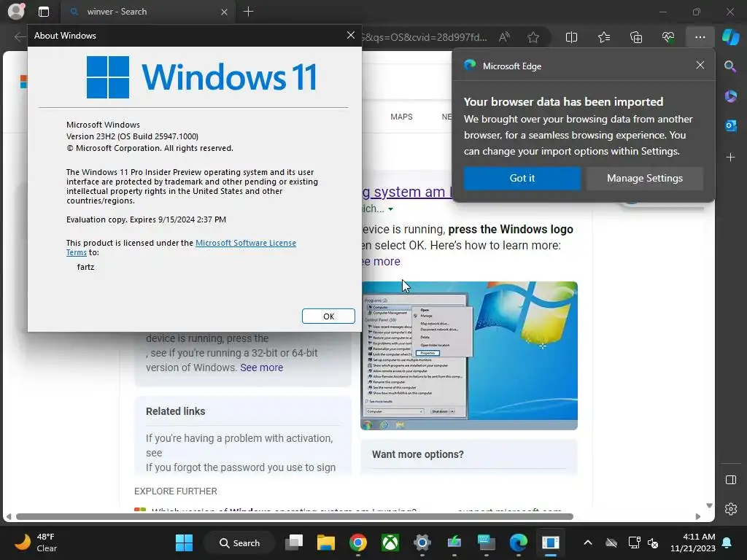Click the network tray icon

(634, 542)
